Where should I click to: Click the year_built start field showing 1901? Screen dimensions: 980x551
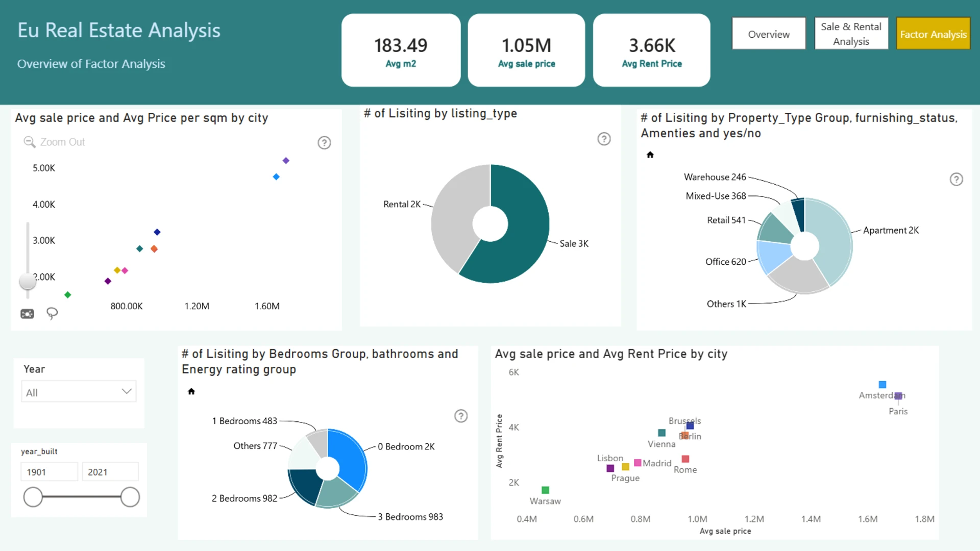(50, 472)
